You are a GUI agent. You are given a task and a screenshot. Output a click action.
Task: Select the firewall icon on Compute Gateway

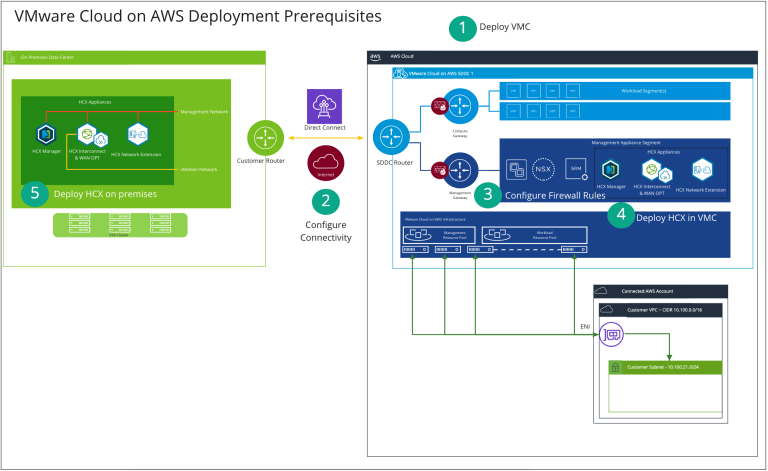[x=439, y=106]
